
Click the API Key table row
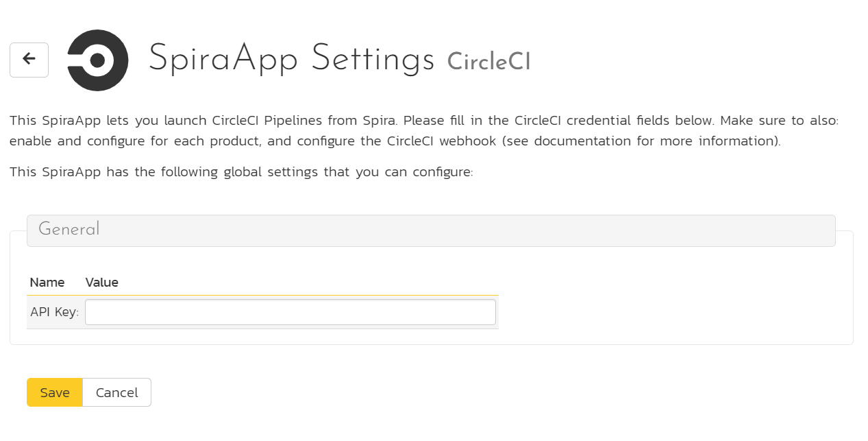[x=262, y=312]
